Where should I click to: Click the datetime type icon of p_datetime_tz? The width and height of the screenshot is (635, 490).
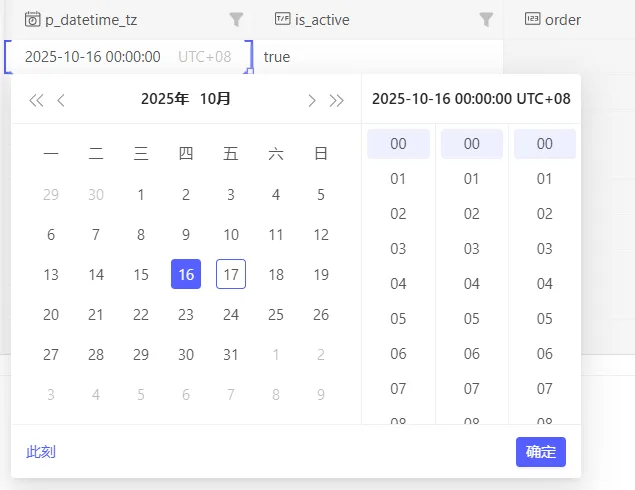click(32, 19)
